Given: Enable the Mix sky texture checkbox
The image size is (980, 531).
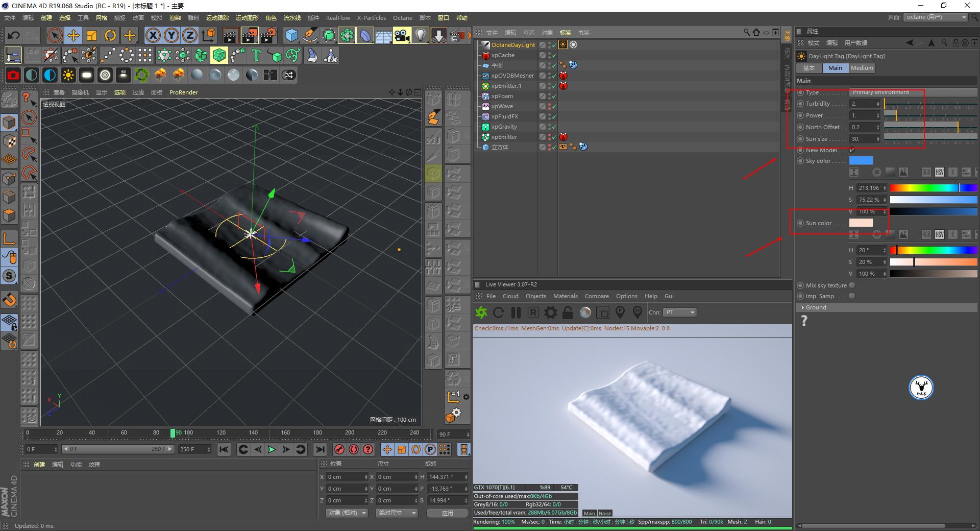Looking at the screenshot, I should click(x=851, y=285).
